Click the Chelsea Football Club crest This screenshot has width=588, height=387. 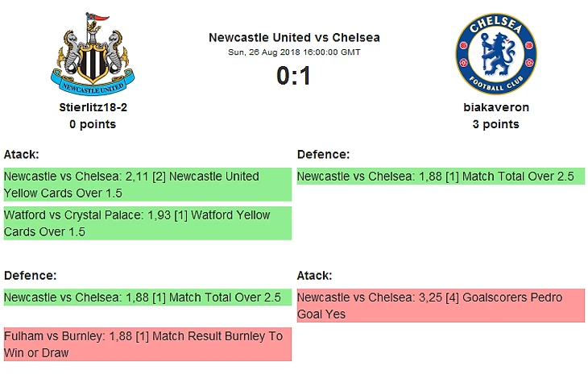(x=495, y=54)
